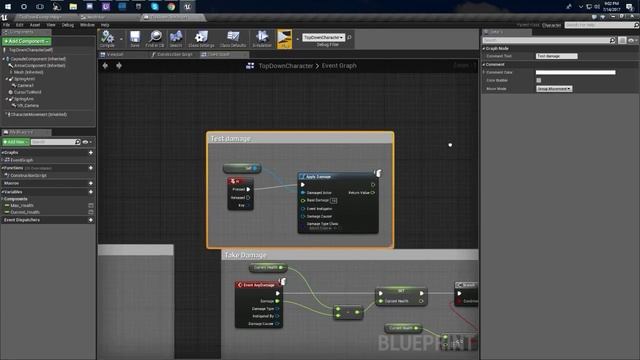Add a new macro with the Macros plus icon
The image size is (640, 360).
pos(91,183)
